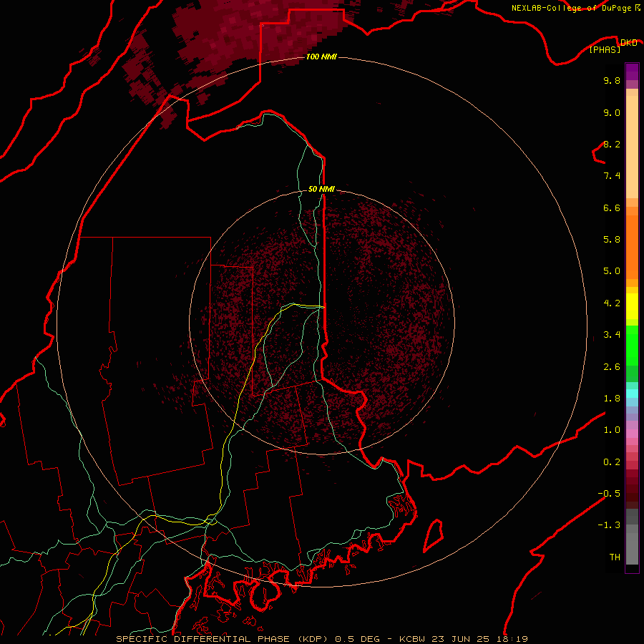Pick the cyan swatch on the color scale
Image resolution: width=644 pixels, height=644 pixels.
[x=632, y=394]
